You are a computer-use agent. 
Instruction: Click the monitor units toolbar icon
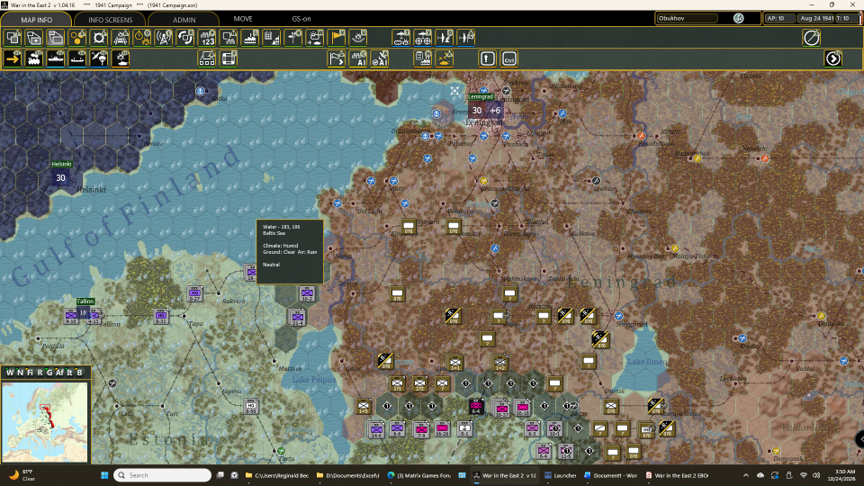[229, 37]
